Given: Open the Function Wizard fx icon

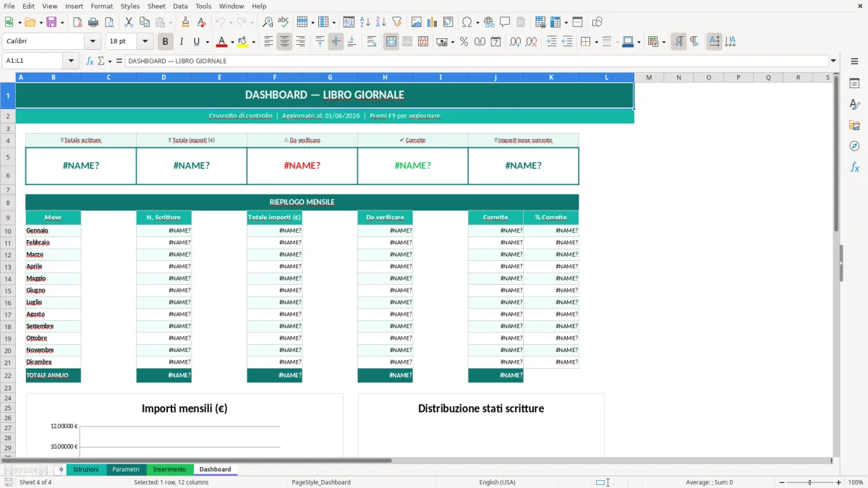Looking at the screenshot, I should point(90,61).
